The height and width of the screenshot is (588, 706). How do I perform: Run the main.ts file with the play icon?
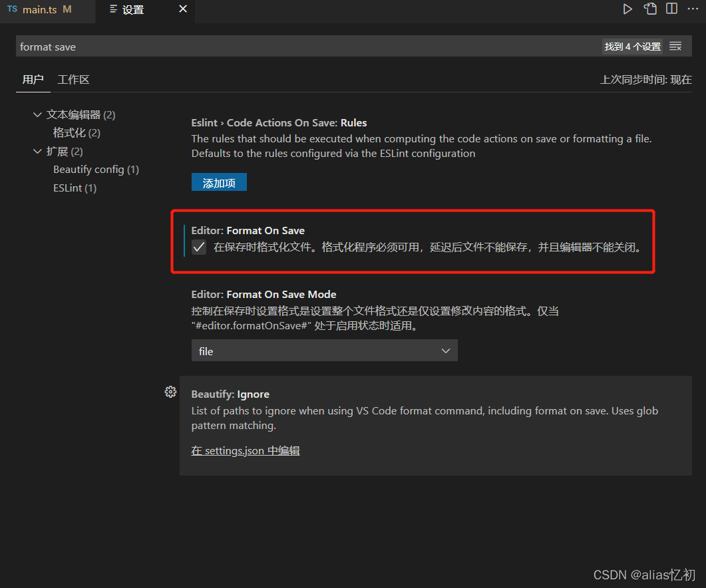(x=627, y=9)
